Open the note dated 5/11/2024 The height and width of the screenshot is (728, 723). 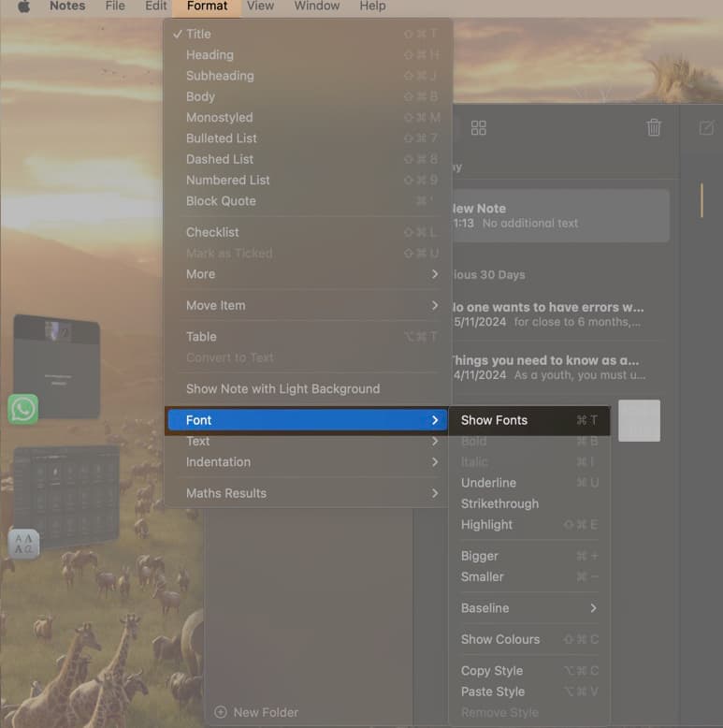(x=560, y=314)
